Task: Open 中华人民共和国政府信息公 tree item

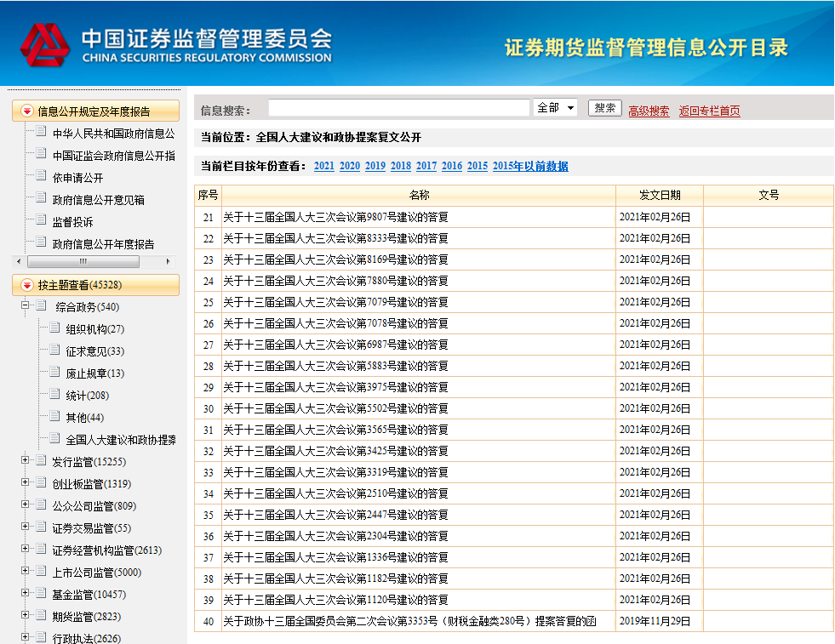Action: 113,134
